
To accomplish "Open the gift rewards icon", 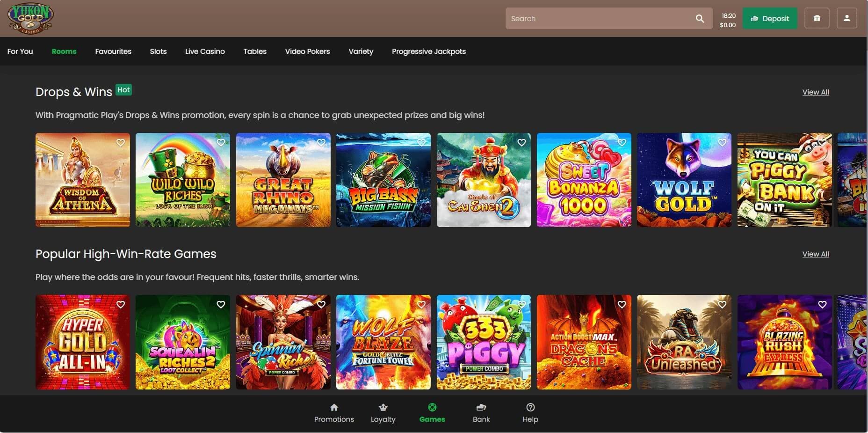I will 817,19.
